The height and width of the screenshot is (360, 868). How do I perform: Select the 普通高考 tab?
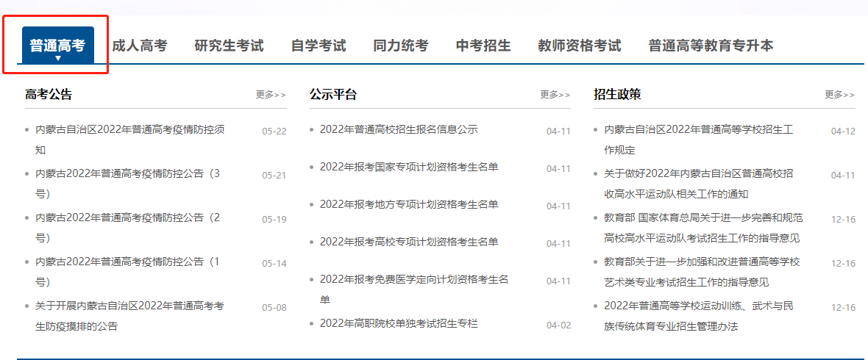(57, 46)
